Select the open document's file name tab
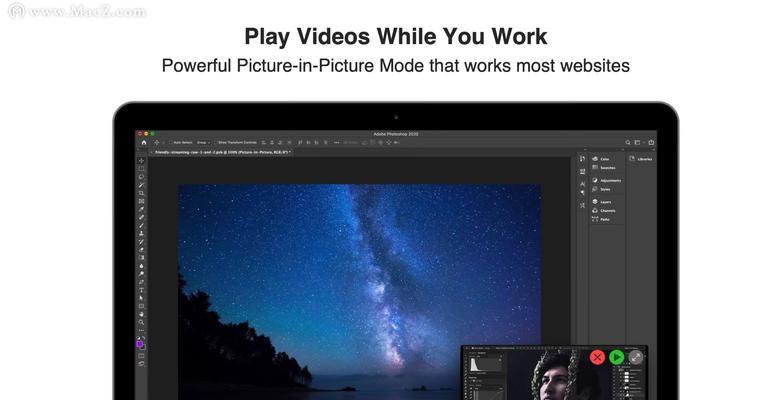The width and height of the screenshot is (784, 400). pos(223,152)
